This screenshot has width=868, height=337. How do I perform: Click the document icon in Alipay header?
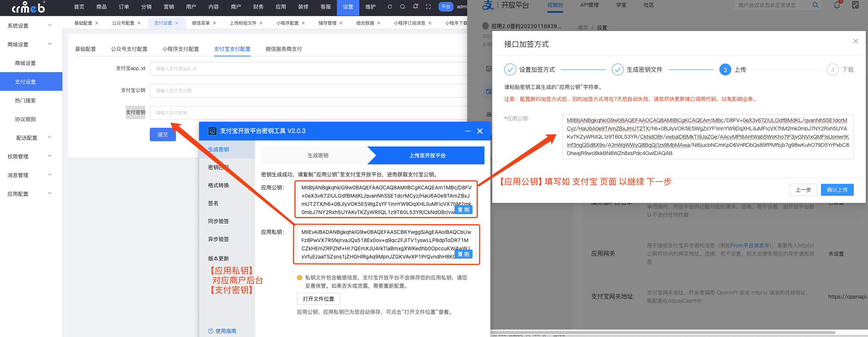tap(856, 5)
